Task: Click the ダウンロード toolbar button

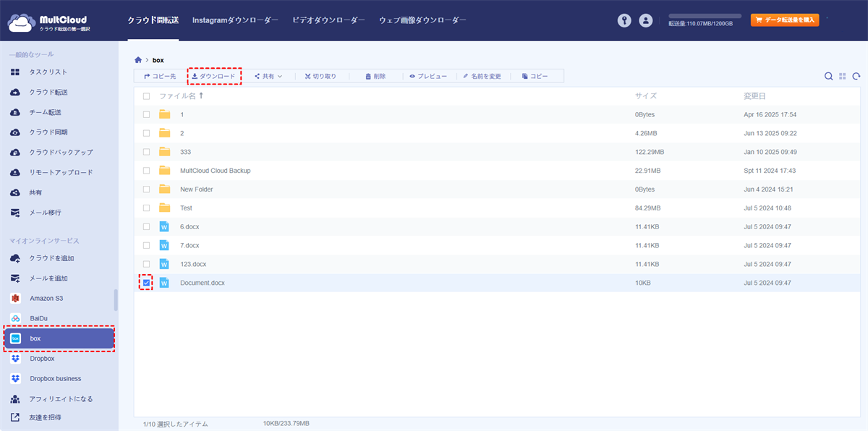Action: coord(213,76)
